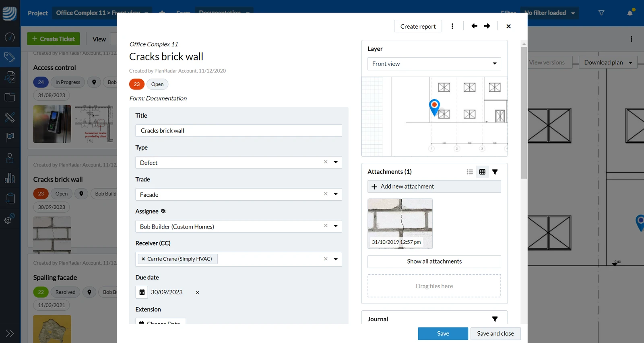Open notifications bell in the top bar
The image size is (644, 343).
tap(630, 13)
